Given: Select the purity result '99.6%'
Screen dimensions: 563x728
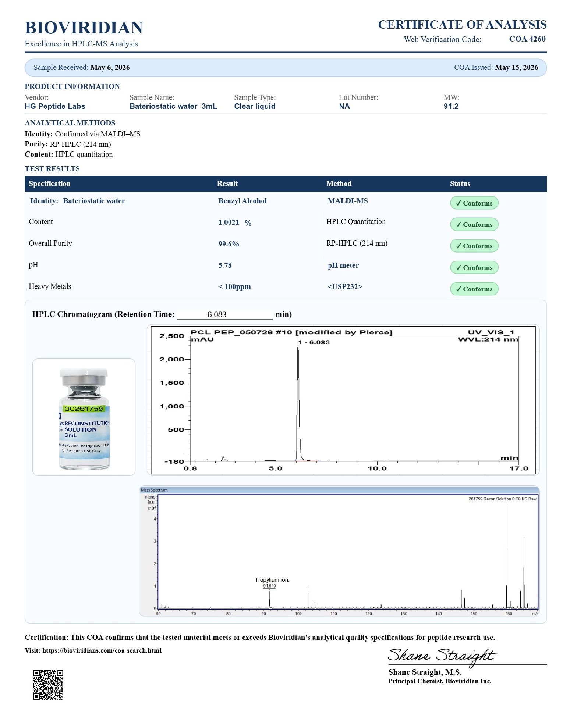Looking at the screenshot, I should pyautogui.click(x=229, y=244).
